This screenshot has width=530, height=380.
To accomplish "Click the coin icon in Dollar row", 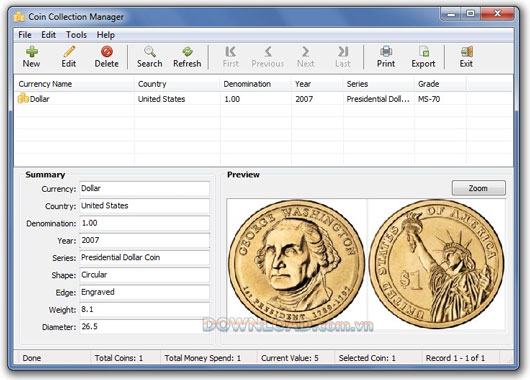I will click(23, 98).
